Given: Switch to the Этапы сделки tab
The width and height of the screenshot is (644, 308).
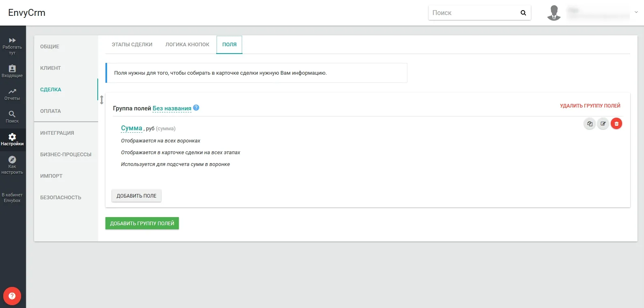Looking at the screenshot, I should (x=132, y=45).
